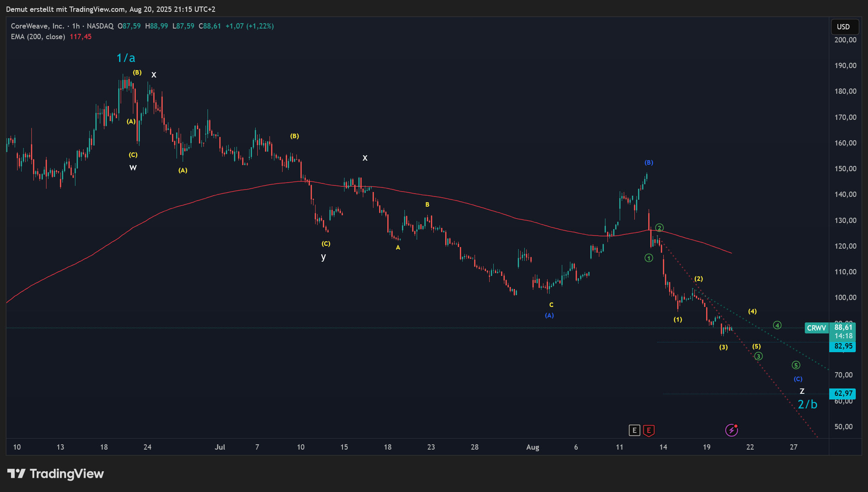This screenshot has height=492, width=868.
Task: Click the 82,95 price level label
Action: point(843,346)
